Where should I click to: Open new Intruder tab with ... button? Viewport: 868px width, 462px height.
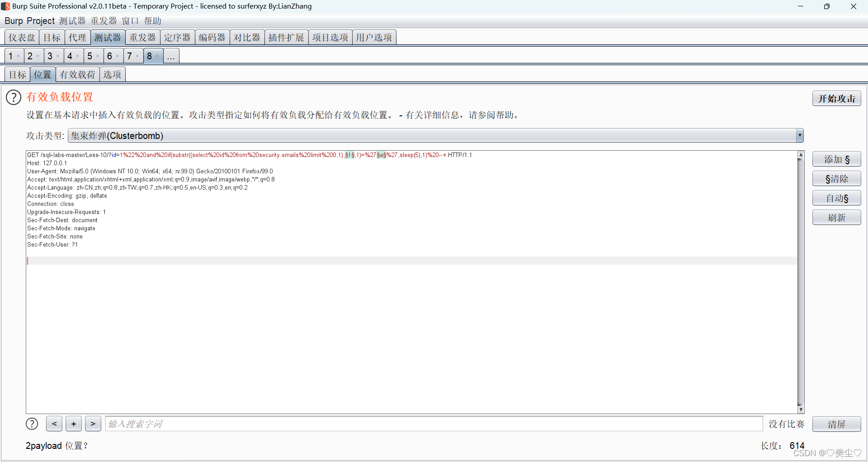coord(171,56)
